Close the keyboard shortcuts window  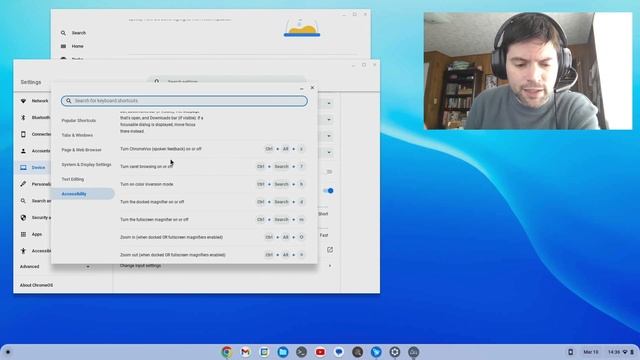(x=312, y=88)
